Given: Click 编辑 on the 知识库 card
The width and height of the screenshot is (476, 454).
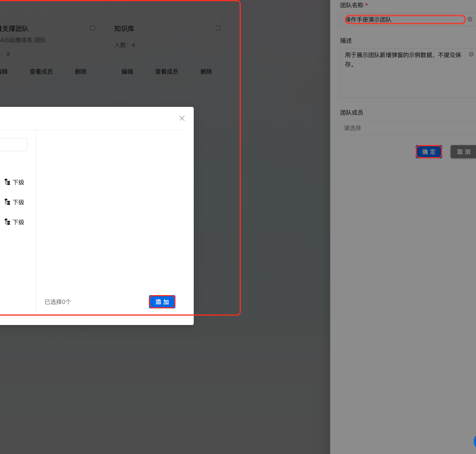Looking at the screenshot, I should coord(127,72).
